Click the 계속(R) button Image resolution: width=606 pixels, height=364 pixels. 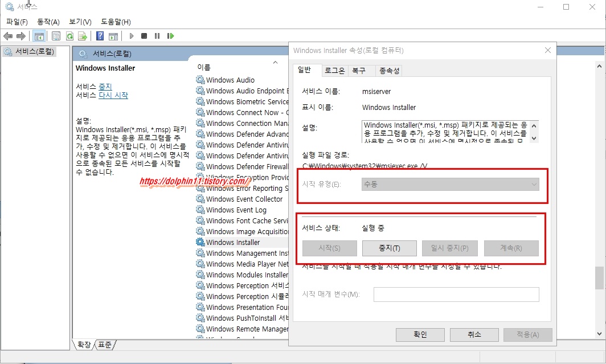coord(511,248)
